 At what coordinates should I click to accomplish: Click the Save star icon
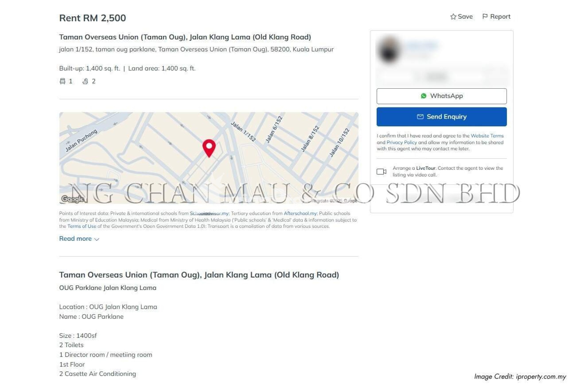click(453, 17)
